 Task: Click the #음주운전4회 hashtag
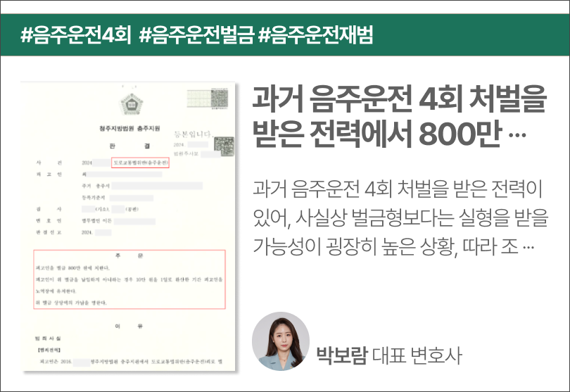pos(75,34)
